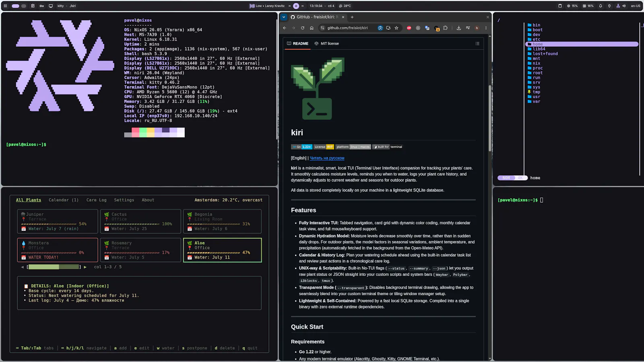Viewport: 644px width, 362px height.
Task: View site information left of the URL
Action: point(322,28)
